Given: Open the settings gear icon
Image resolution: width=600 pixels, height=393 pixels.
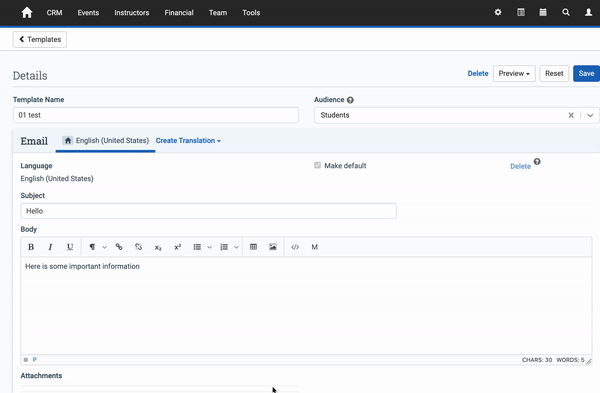Looking at the screenshot, I should [498, 12].
